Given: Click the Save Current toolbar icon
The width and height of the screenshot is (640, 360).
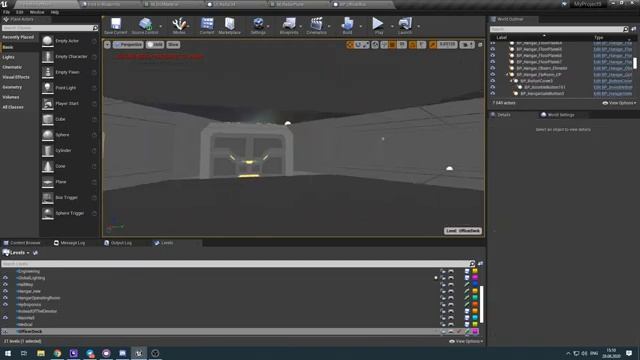Looking at the screenshot, I should 116,24.
